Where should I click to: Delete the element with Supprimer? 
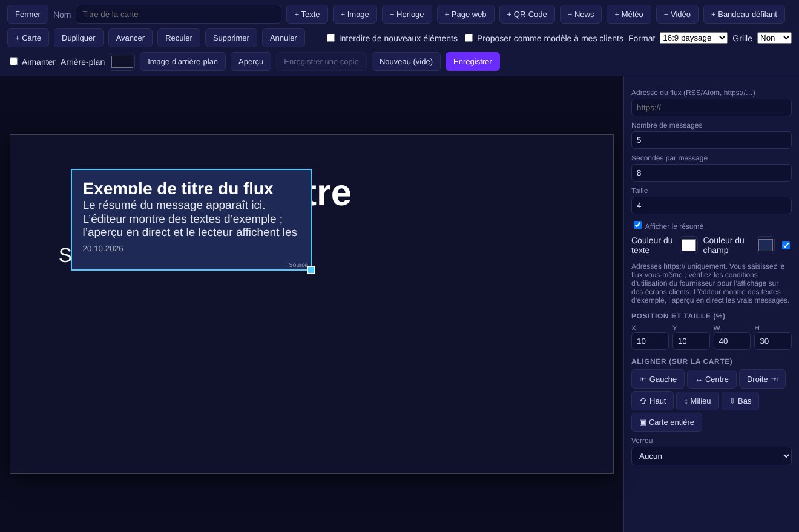click(x=231, y=38)
